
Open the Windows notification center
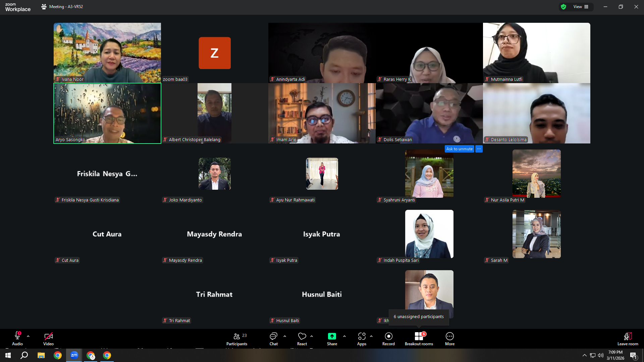(x=633, y=355)
